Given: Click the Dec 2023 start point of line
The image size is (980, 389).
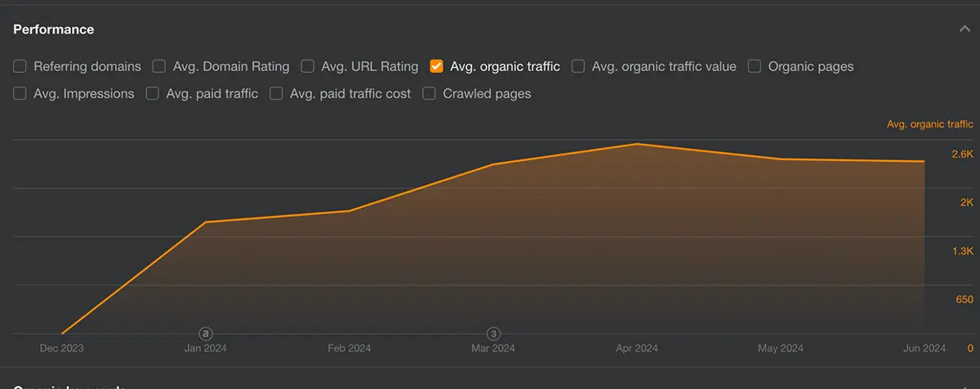Looking at the screenshot, I should [x=62, y=333].
